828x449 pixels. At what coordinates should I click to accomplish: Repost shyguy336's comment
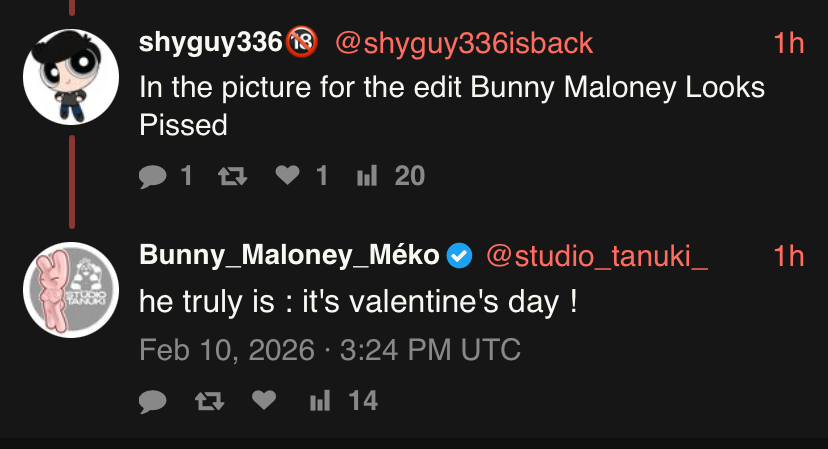click(x=233, y=176)
